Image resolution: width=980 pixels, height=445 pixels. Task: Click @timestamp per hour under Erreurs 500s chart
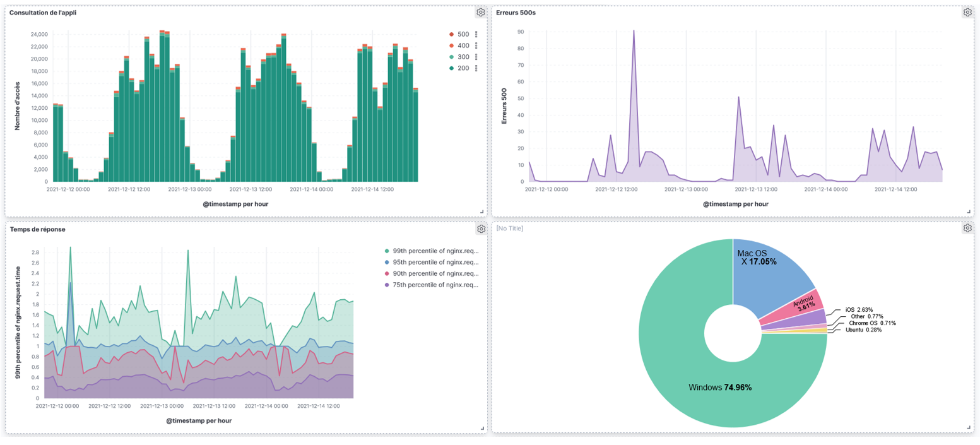click(736, 204)
